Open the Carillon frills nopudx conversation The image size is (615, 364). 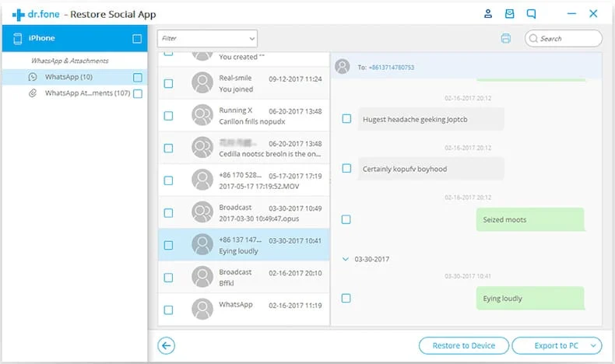[244, 116]
